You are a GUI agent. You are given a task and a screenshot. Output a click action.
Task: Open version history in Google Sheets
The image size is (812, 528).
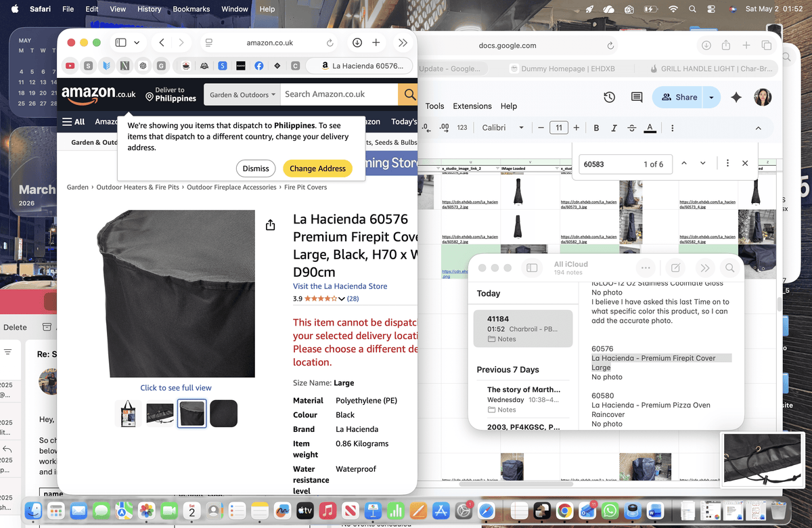click(x=609, y=97)
